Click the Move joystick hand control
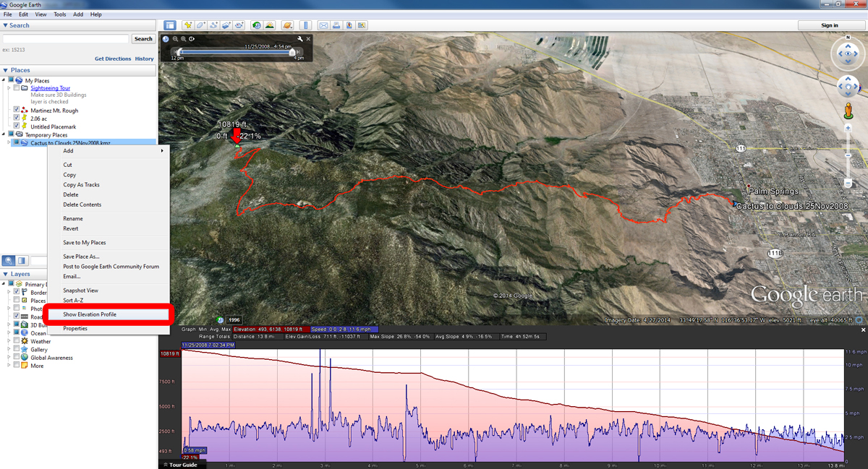 click(x=848, y=87)
